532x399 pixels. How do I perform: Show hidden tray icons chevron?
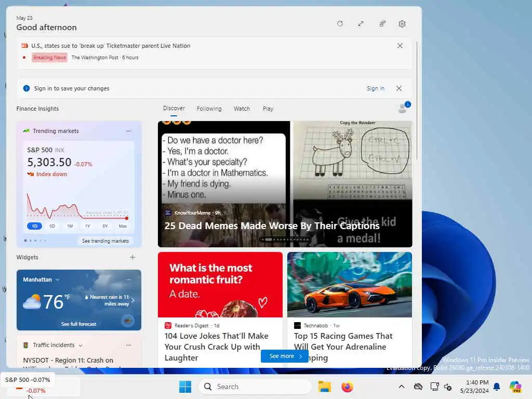tap(402, 387)
